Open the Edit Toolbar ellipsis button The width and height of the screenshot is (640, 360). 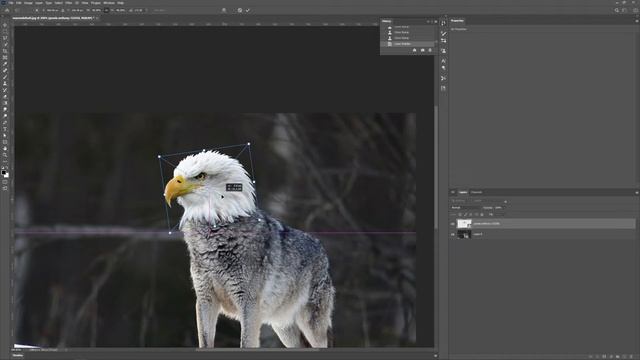(5, 162)
